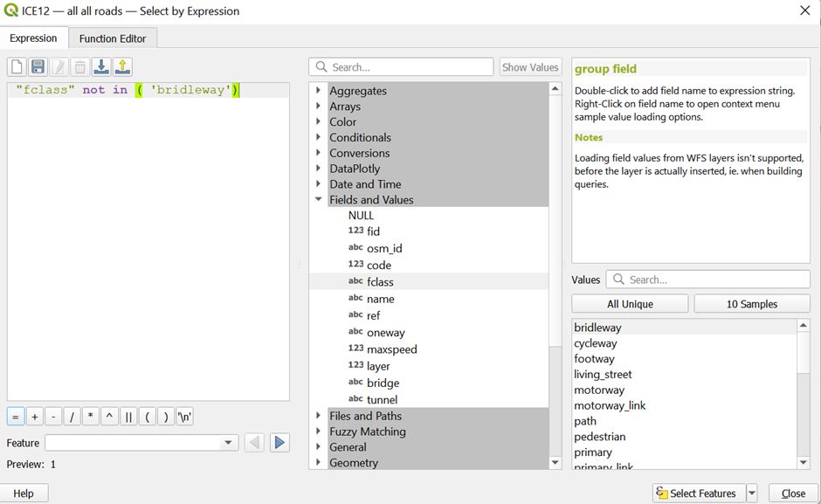Insert the string concatenation || operator
This screenshot has width=821, height=504.
pyautogui.click(x=128, y=417)
